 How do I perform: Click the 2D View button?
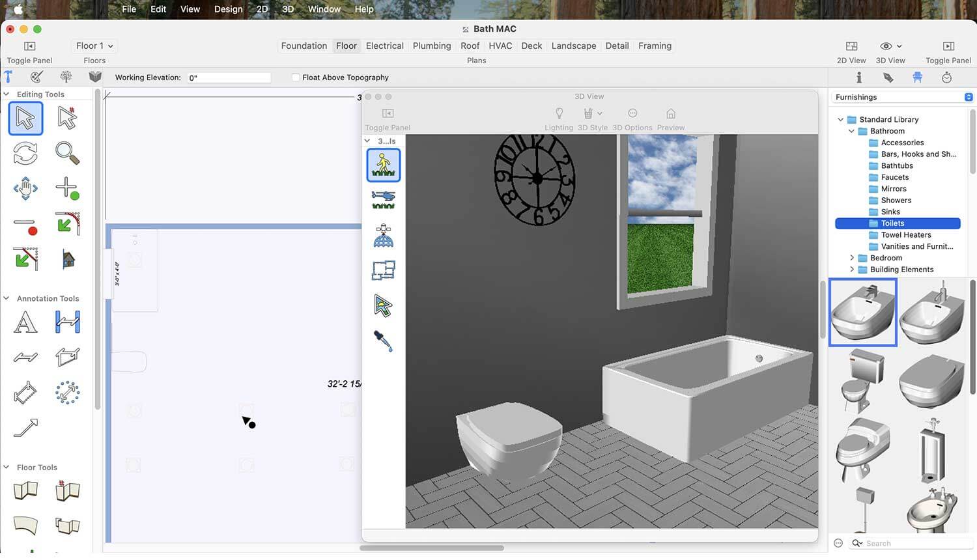[851, 46]
